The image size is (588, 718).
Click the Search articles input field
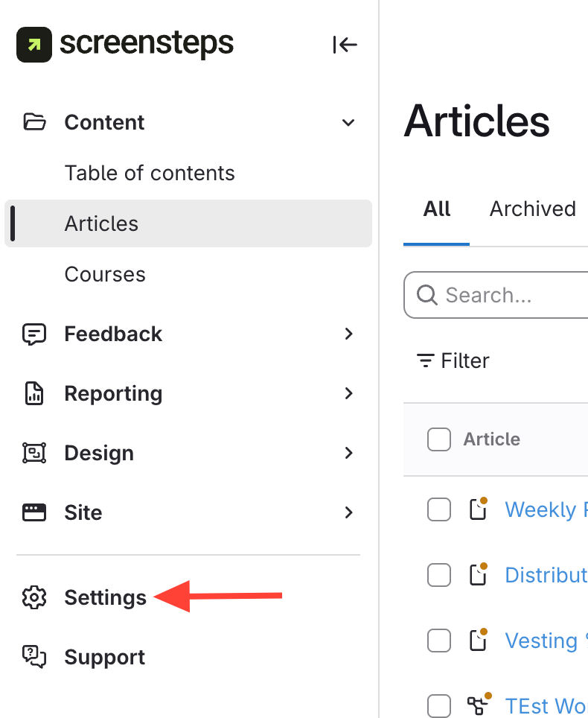(506, 295)
